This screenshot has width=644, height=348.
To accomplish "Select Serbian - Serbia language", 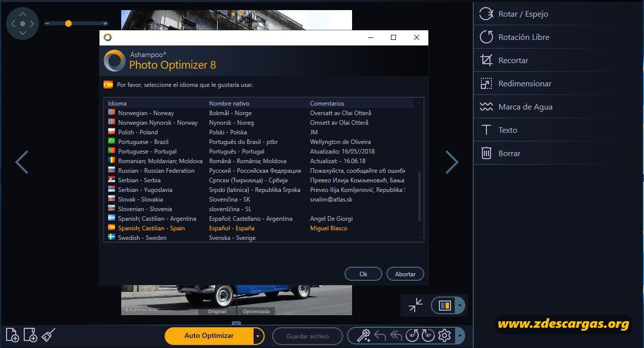I will 259,180.
